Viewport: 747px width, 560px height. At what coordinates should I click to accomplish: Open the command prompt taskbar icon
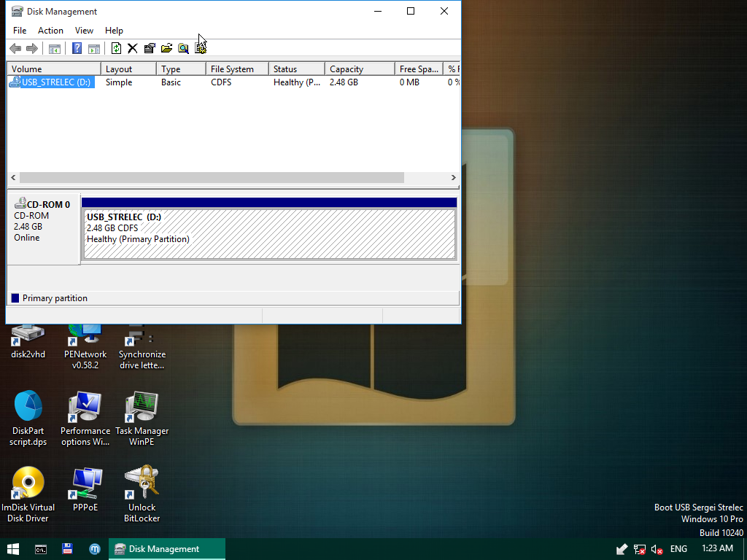[x=41, y=549]
